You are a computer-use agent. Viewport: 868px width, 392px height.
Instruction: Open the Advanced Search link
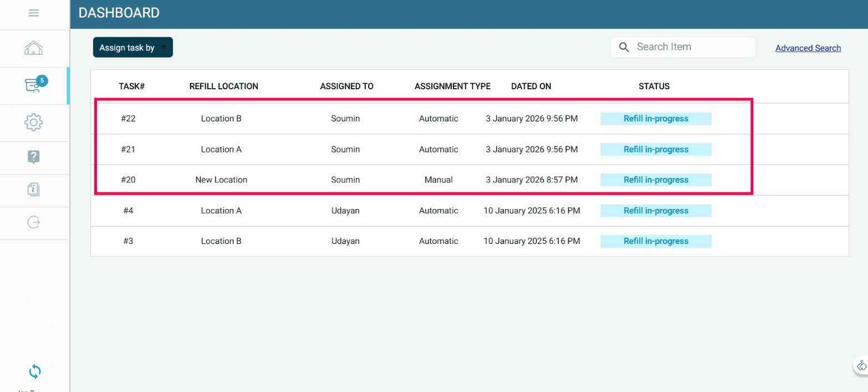click(808, 48)
